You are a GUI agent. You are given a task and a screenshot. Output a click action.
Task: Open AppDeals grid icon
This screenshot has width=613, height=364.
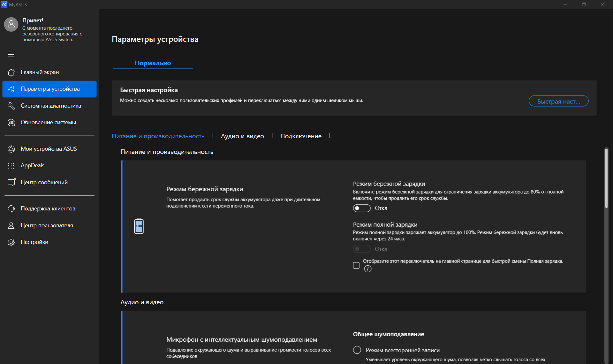[x=11, y=165]
